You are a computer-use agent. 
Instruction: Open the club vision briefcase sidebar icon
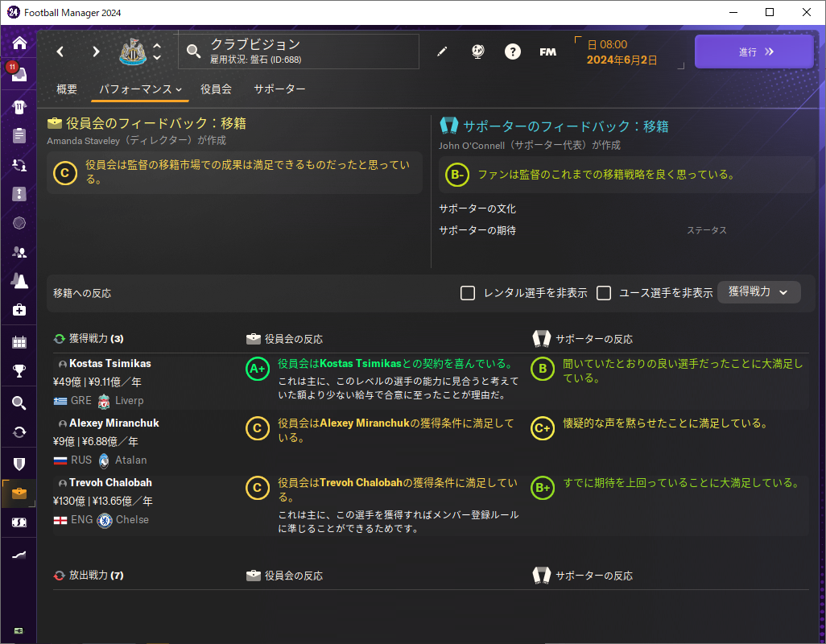point(19,493)
